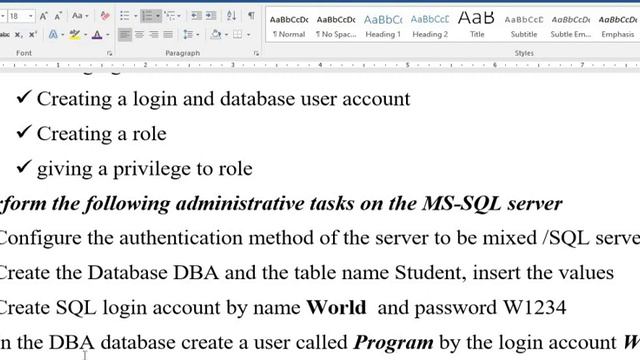Center the paragraph text
This screenshot has height=360, width=640.
pos(139,35)
